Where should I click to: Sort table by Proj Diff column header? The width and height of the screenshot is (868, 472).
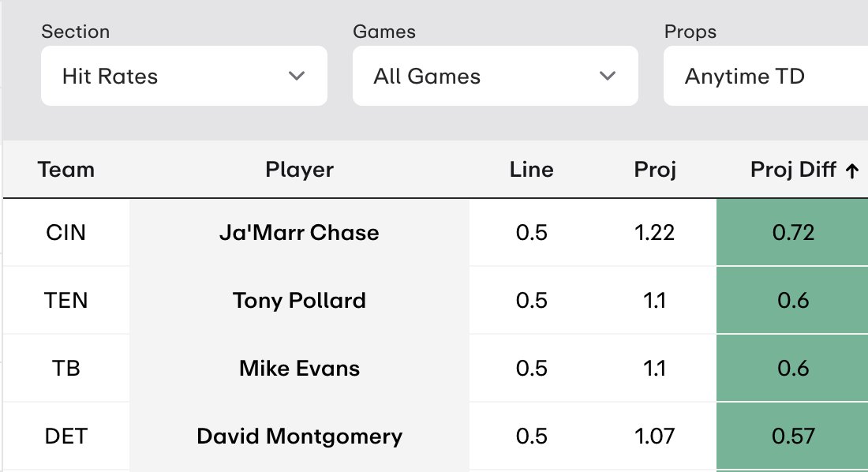click(793, 170)
